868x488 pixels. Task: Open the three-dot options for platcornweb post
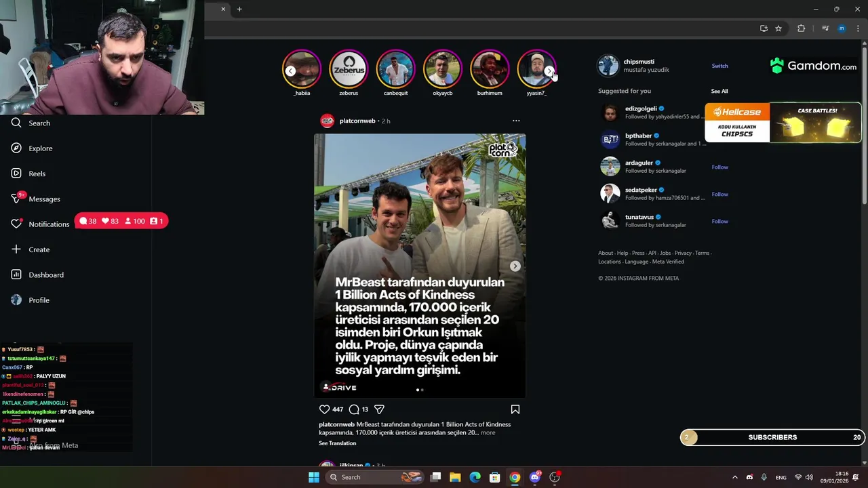[516, 121]
